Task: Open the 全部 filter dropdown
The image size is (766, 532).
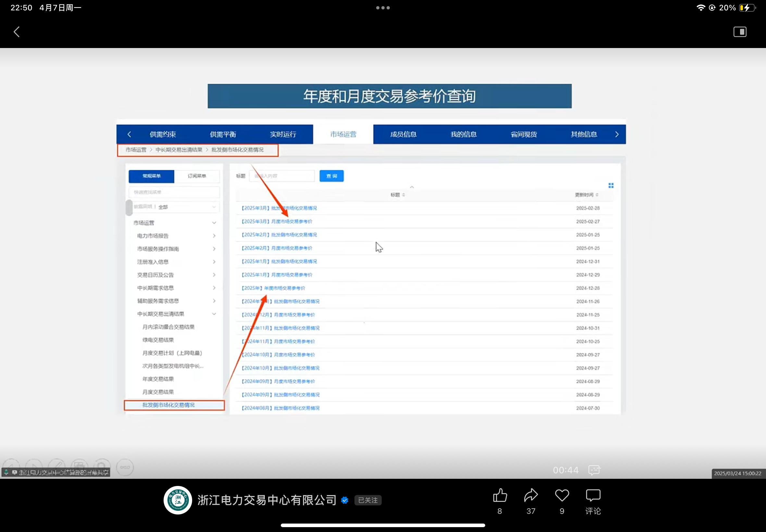Action: [187, 207]
